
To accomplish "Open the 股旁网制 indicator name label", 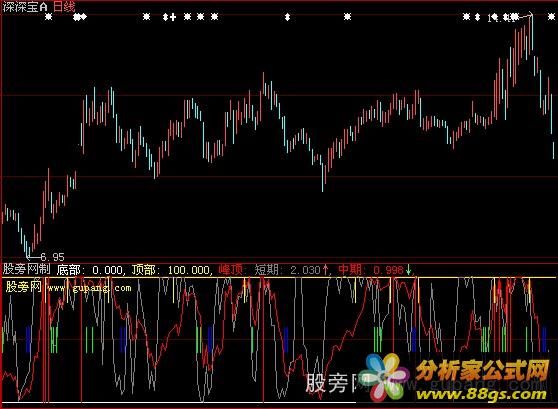I will [27, 269].
